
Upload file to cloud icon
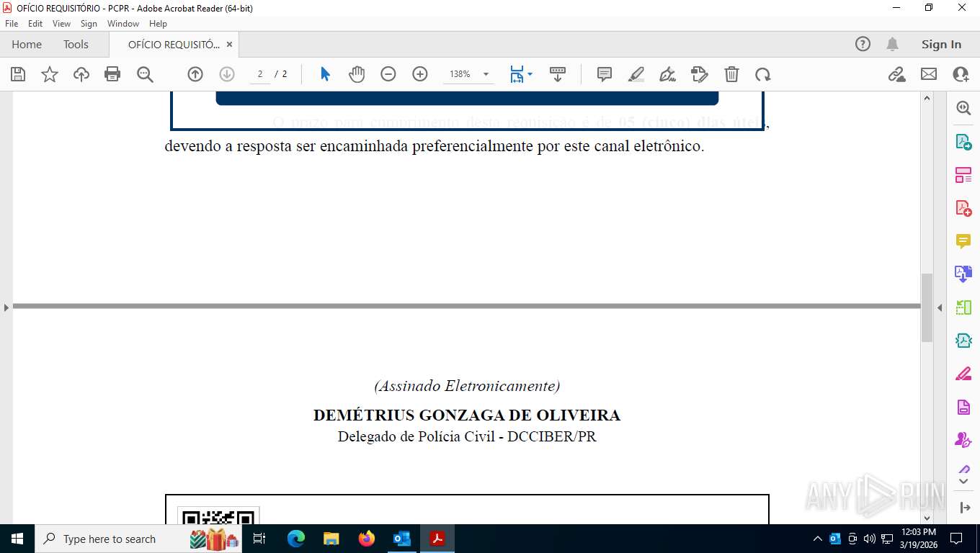81,74
